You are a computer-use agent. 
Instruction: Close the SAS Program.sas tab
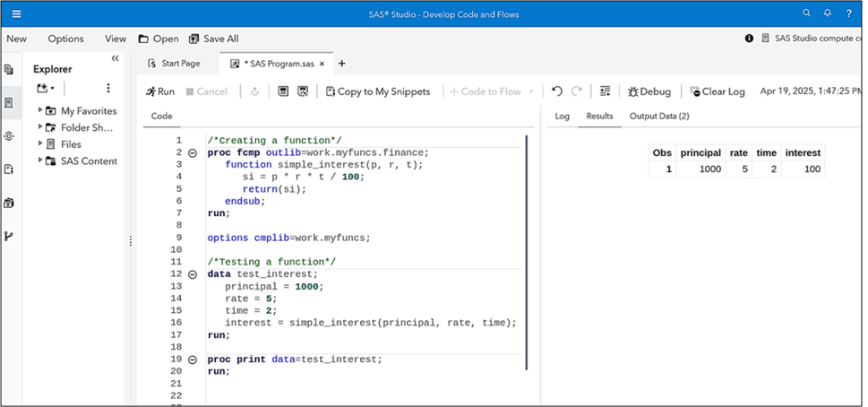[322, 64]
